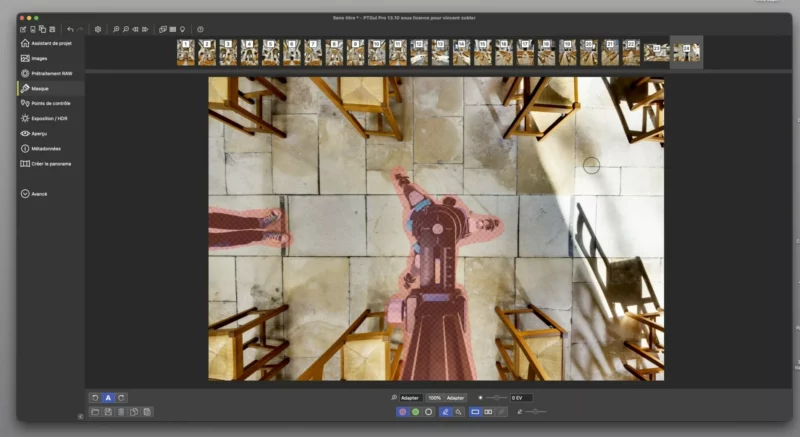Image resolution: width=800 pixels, height=437 pixels.
Task: Select image thumbnail 17
Action: click(x=524, y=53)
